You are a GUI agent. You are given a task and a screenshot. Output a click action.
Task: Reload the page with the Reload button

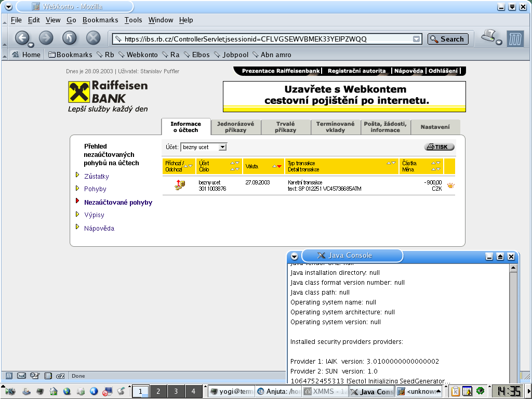(x=69, y=37)
